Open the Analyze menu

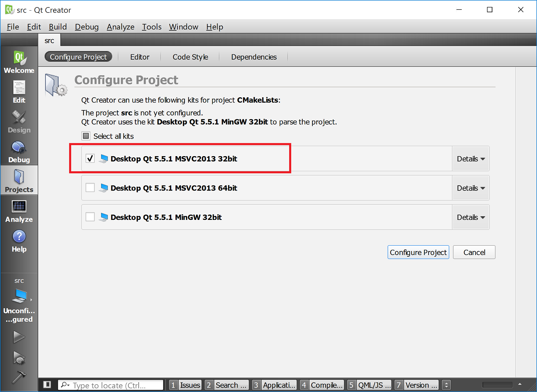[x=121, y=27]
